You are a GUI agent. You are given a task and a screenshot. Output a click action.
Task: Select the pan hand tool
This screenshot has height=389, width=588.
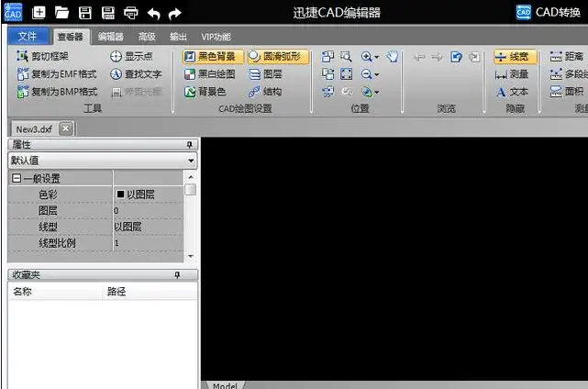(x=393, y=57)
